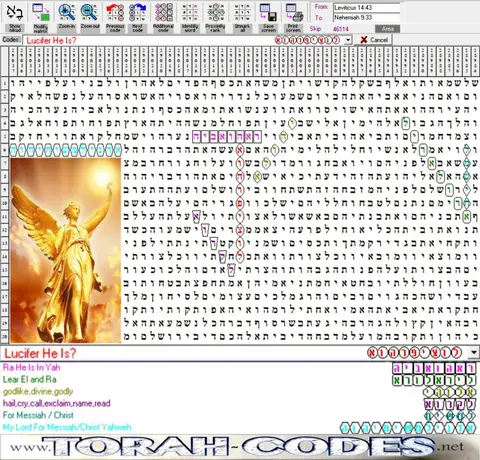
Task: Click the Previous code label button
Action: [115, 28]
